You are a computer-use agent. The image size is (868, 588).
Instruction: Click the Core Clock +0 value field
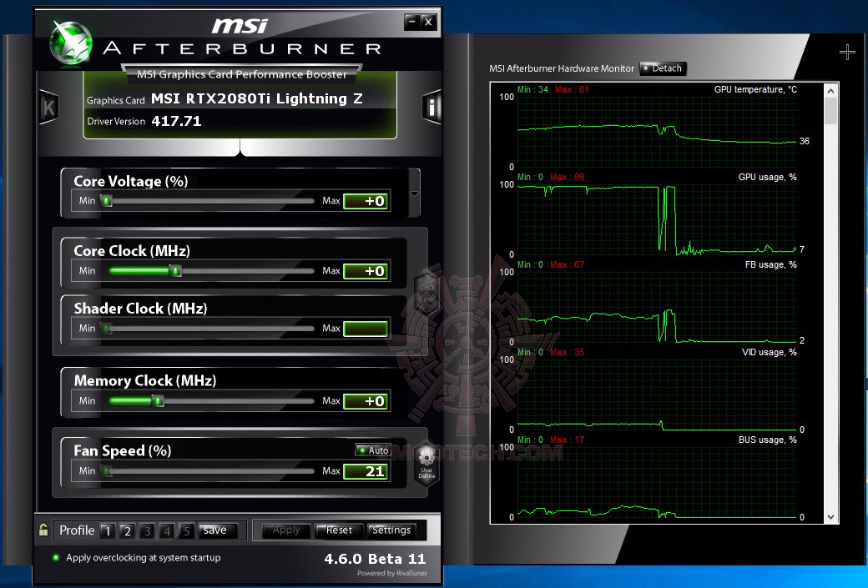(366, 271)
